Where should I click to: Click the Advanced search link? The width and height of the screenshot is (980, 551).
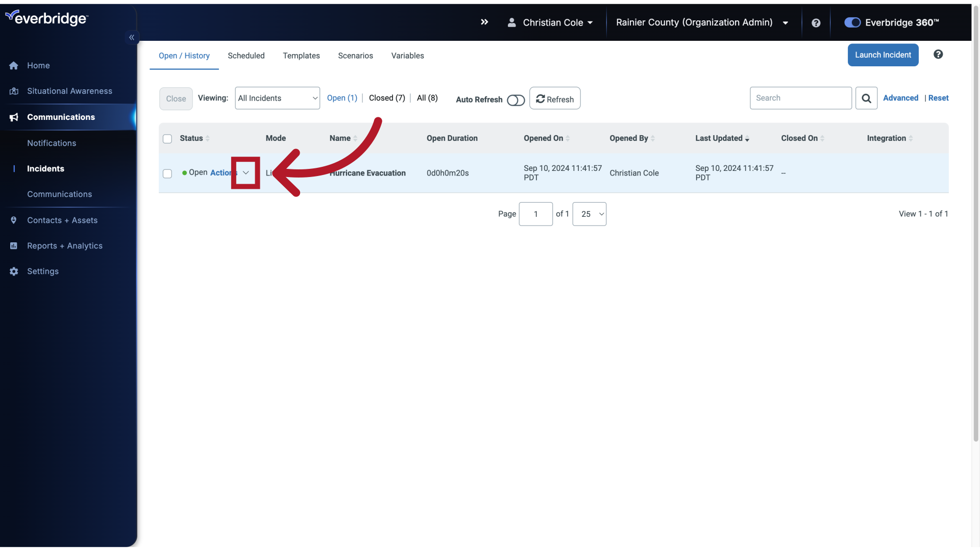(x=900, y=97)
